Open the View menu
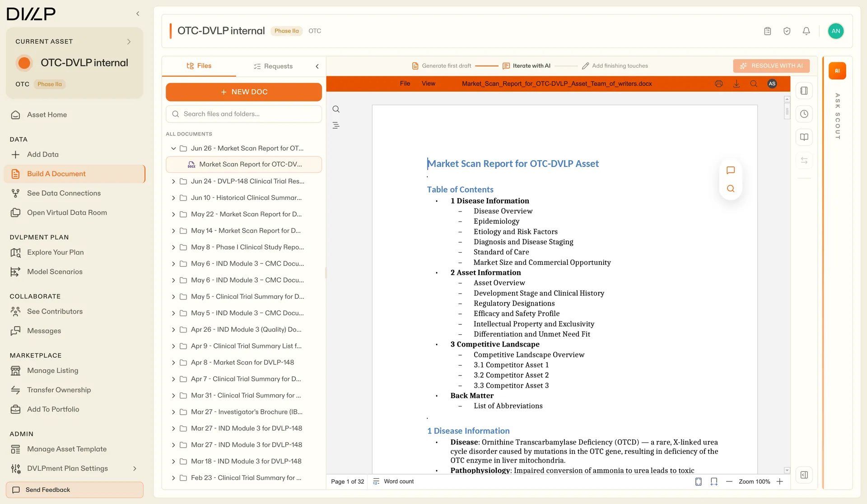This screenshot has height=504, width=867. point(428,83)
